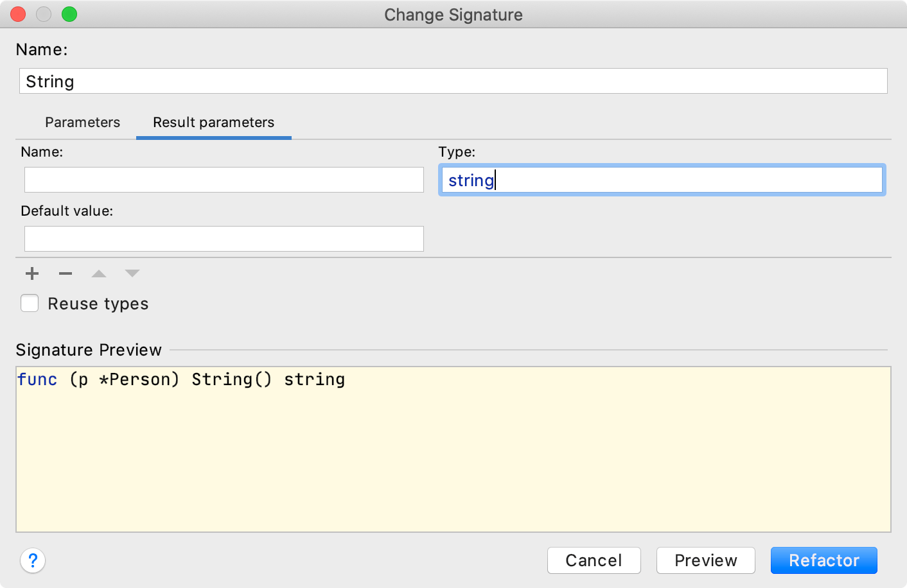The height and width of the screenshot is (588, 907).
Task: Click the Preview button
Action: [705, 560]
